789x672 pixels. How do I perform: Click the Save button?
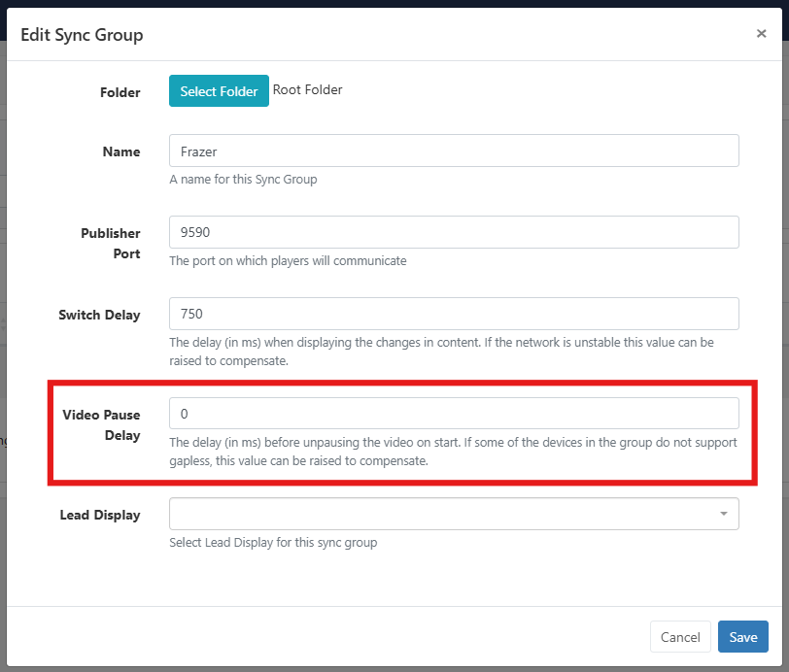pyautogui.click(x=742, y=637)
